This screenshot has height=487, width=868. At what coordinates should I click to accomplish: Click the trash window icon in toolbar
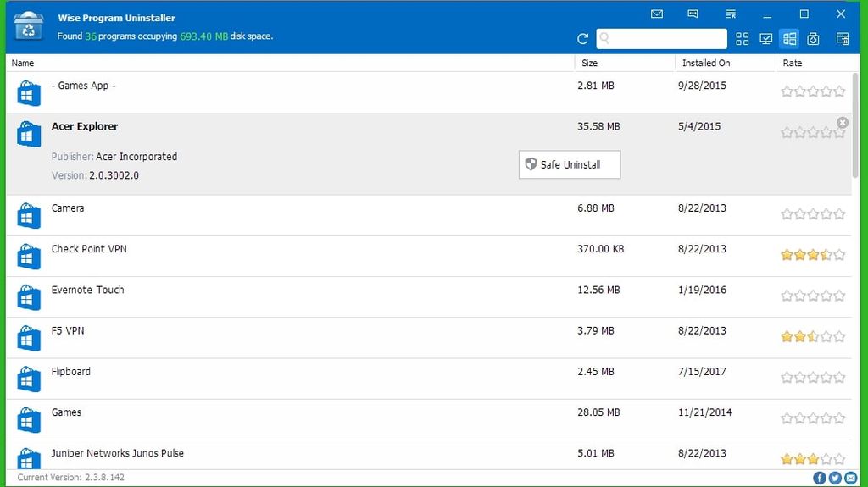tap(843, 39)
